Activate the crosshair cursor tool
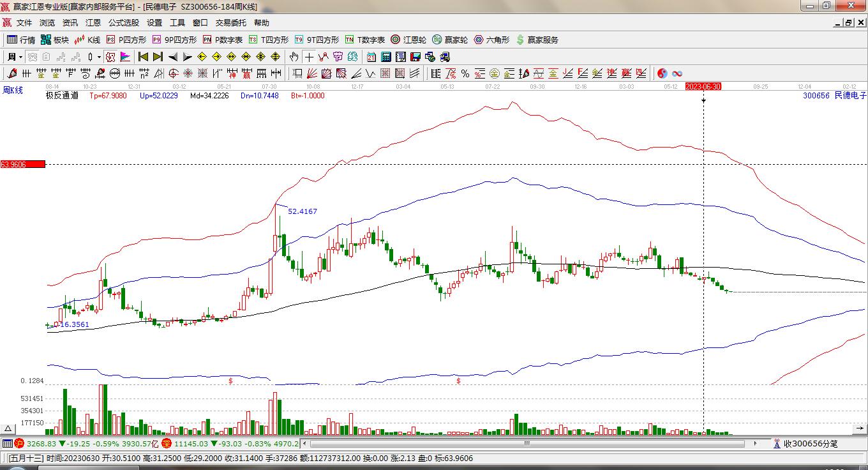 pyautogui.click(x=309, y=57)
